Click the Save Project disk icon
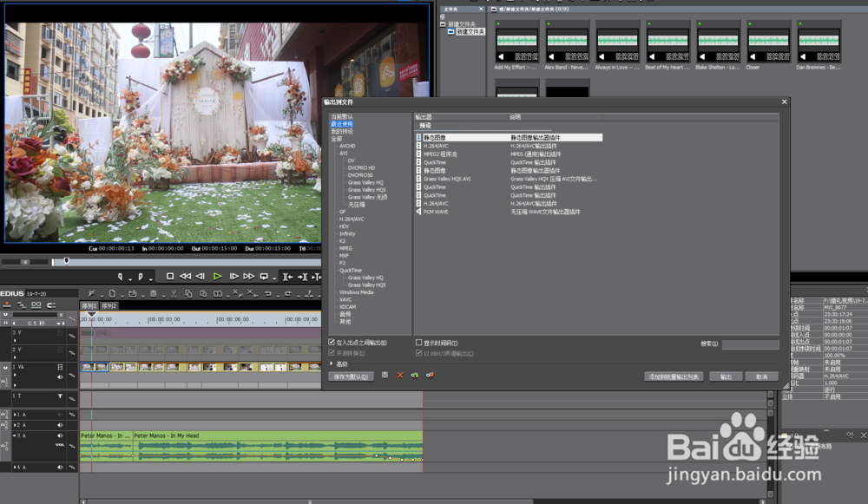Image resolution: width=868 pixels, height=504 pixels. pyautogui.click(x=154, y=293)
